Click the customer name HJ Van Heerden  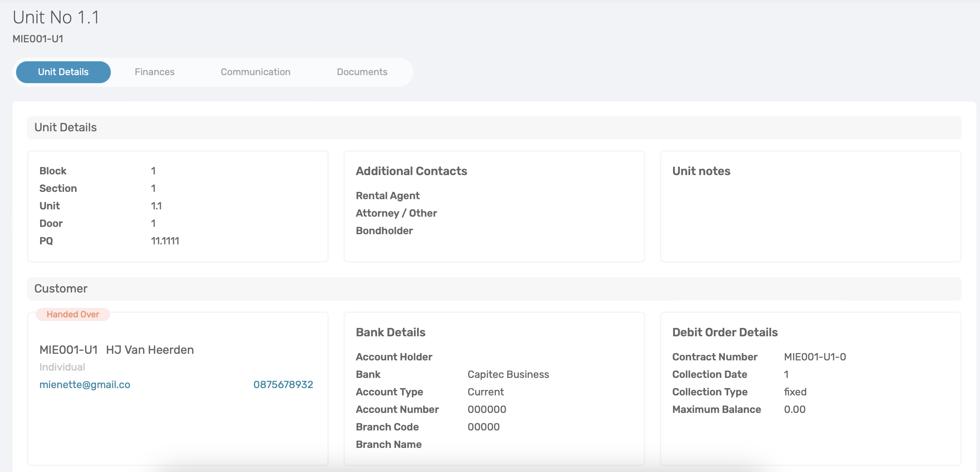[x=149, y=350]
